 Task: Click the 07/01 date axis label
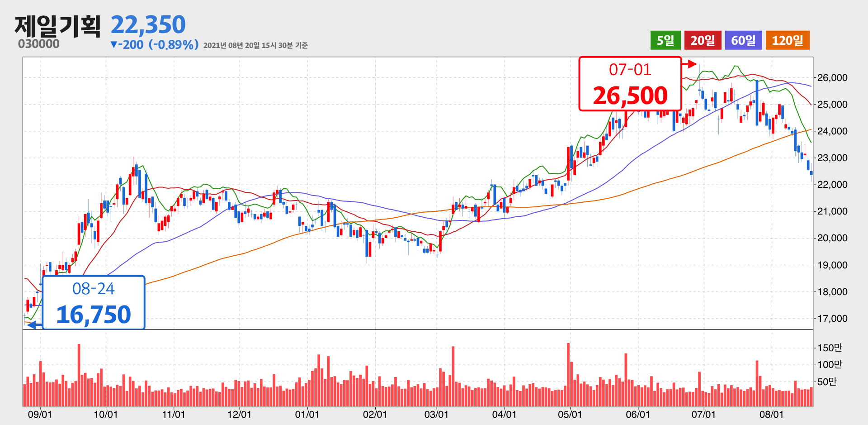[x=703, y=415]
